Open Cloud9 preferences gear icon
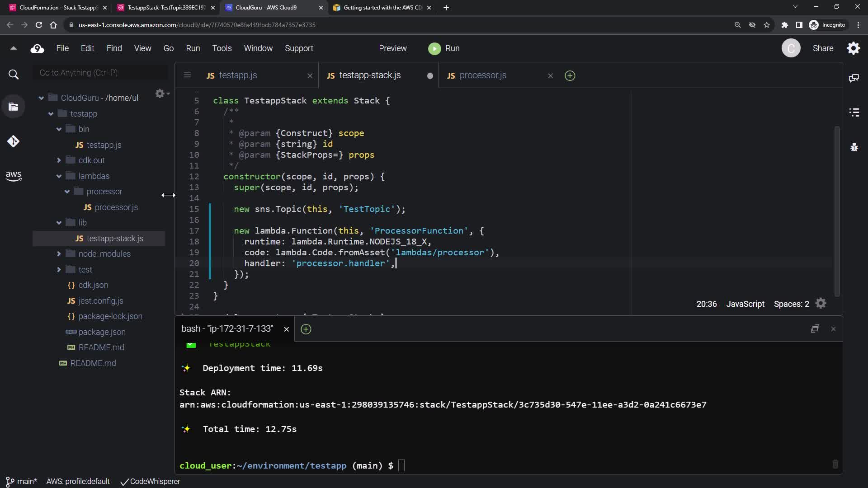Screen dimensions: 868x488 point(853,48)
